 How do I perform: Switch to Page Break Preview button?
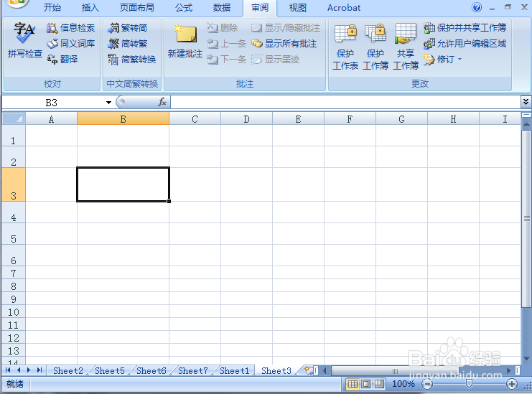click(x=379, y=384)
